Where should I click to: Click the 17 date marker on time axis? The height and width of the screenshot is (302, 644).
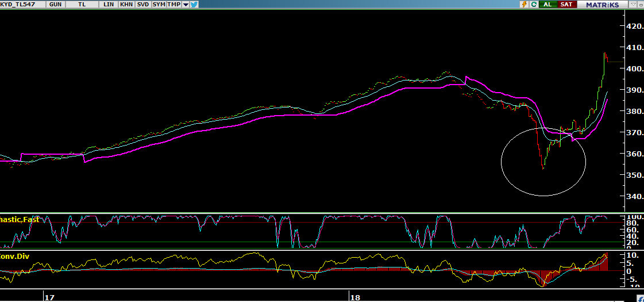pos(49,297)
